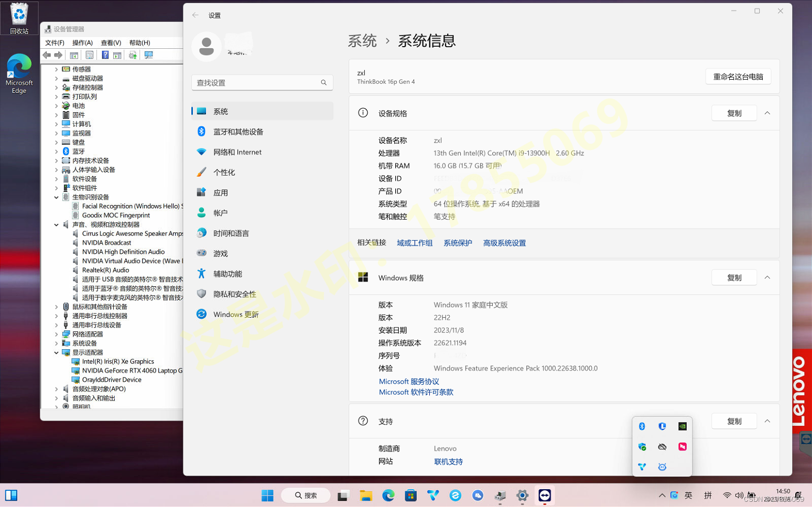Open 域或工作组 link
Screen dimensions: 812x507
[x=415, y=243]
